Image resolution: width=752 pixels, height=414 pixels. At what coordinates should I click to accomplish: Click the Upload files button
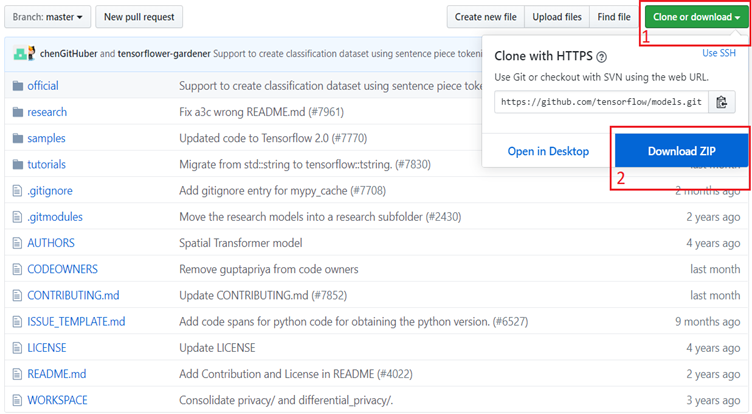[x=557, y=17]
